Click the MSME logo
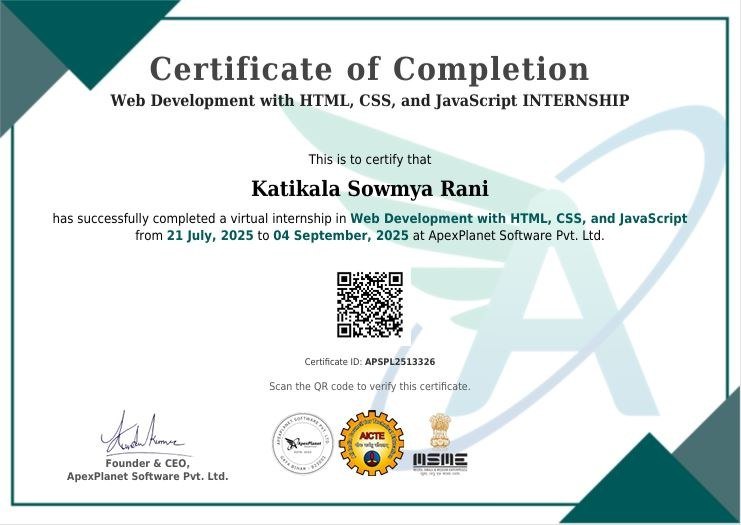741x525 pixels. 440,463
